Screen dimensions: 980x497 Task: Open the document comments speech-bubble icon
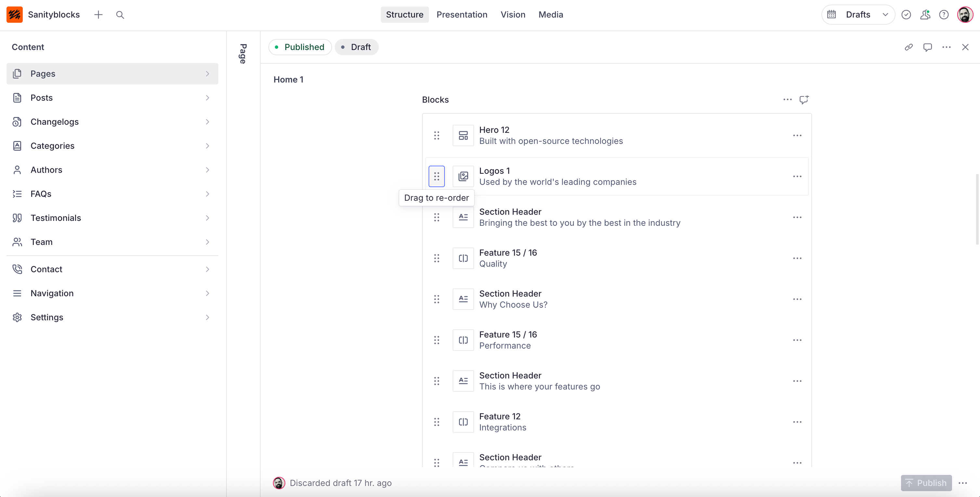[927, 47]
